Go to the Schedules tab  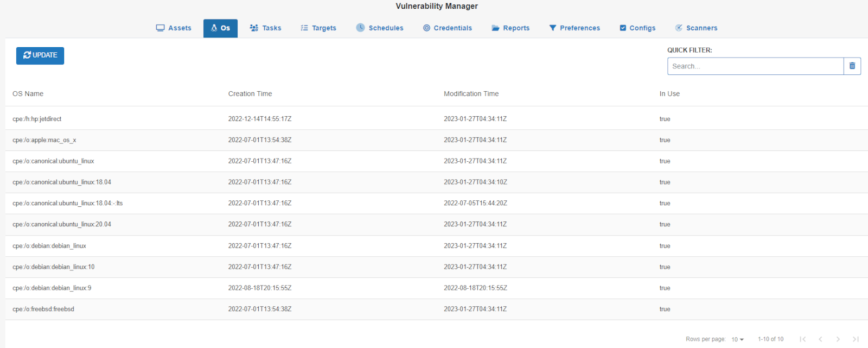[380, 28]
